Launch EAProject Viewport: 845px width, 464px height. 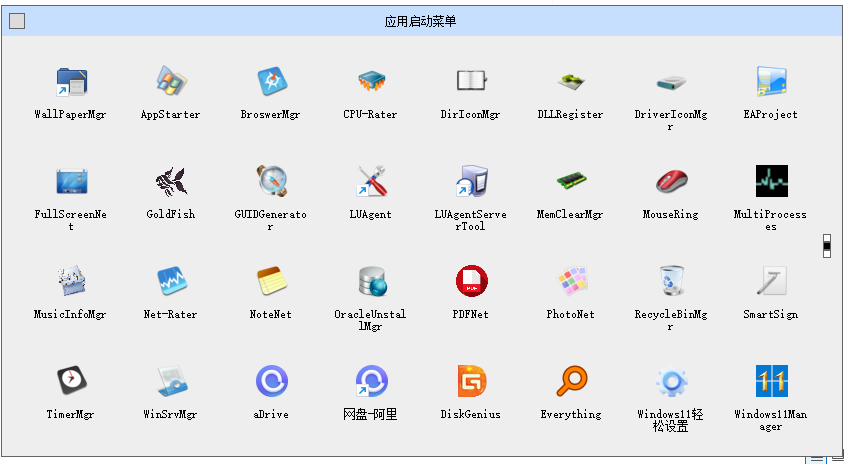click(772, 82)
